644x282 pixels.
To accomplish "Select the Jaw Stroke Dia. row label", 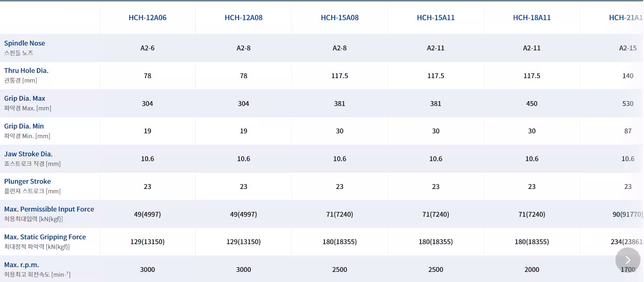I will click(28, 154).
